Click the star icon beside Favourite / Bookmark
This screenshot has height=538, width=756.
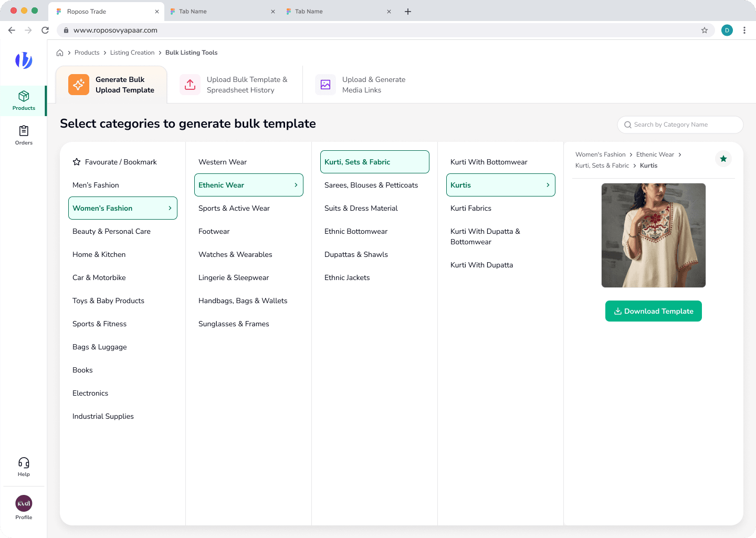(x=77, y=162)
